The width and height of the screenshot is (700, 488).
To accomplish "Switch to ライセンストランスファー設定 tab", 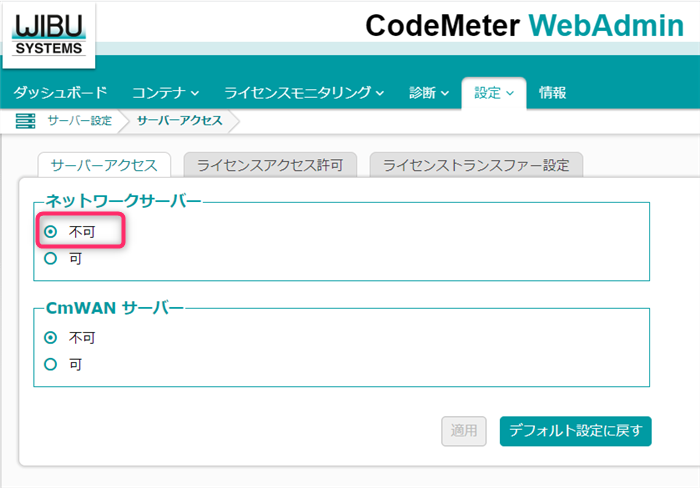I will (476, 165).
